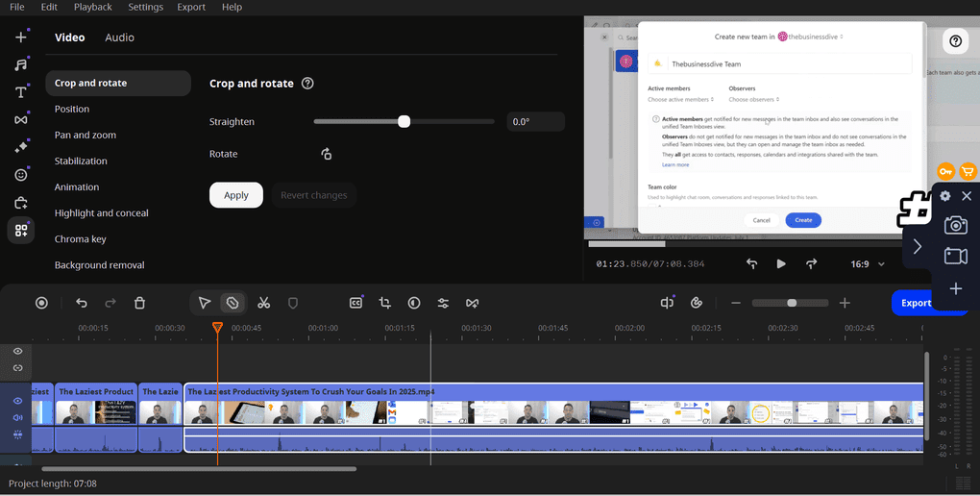Delete the selected clip with trash icon

pyautogui.click(x=139, y=303)
